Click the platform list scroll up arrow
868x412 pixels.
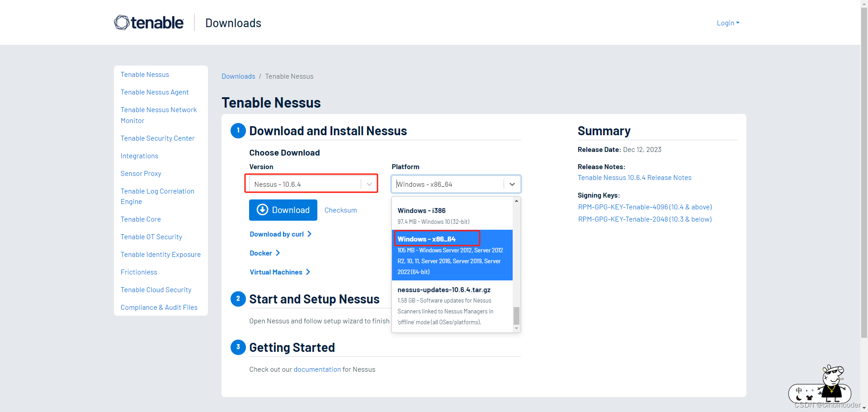(x=516, y=201)
